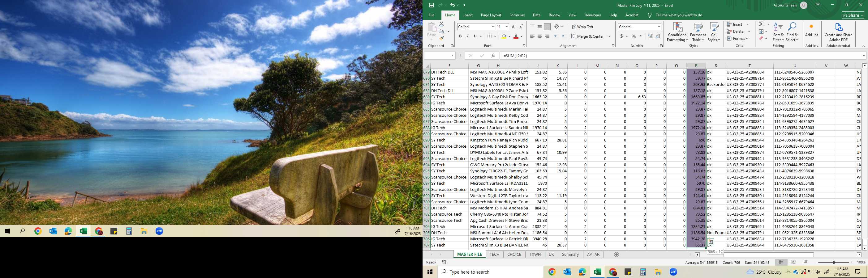Click the Decrease Decimal icon
868x278 pixels.
[x=658, y=36]
